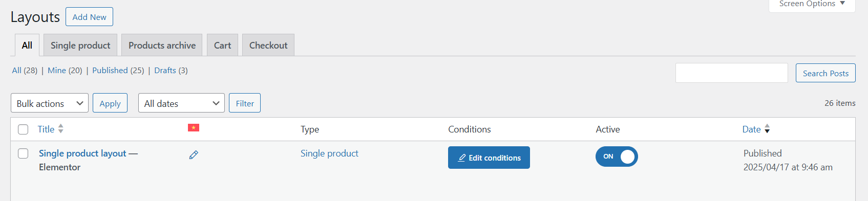
Task: Toggle the Active ON switch off
Action: pyautogui.click(x=617, y=157)
